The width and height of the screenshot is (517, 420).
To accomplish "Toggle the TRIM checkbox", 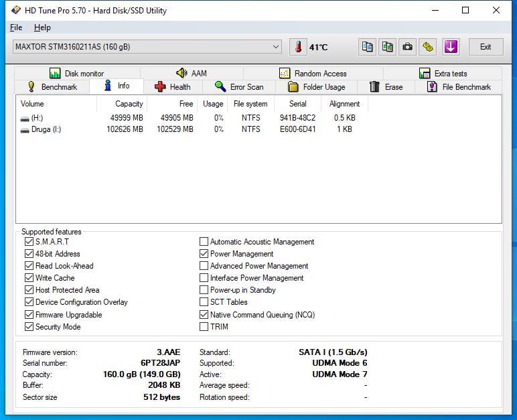I will tap(204, 327).
